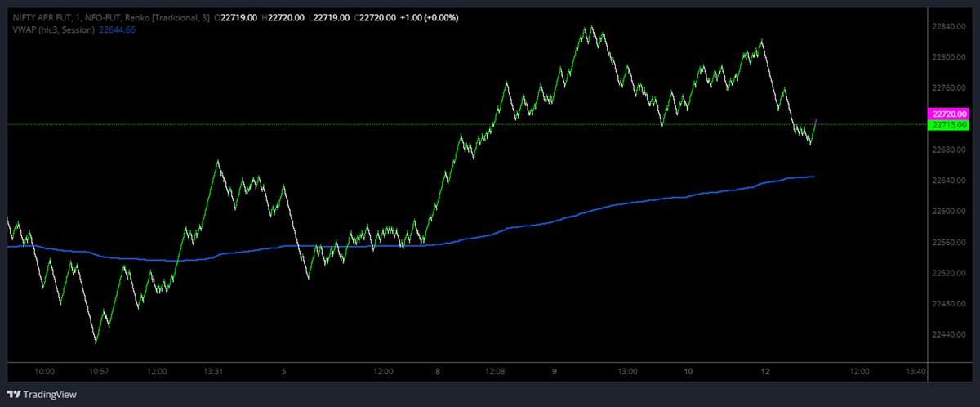
Task: Click the 22560.00 price axis label
Action: click(x=949, y=242)
